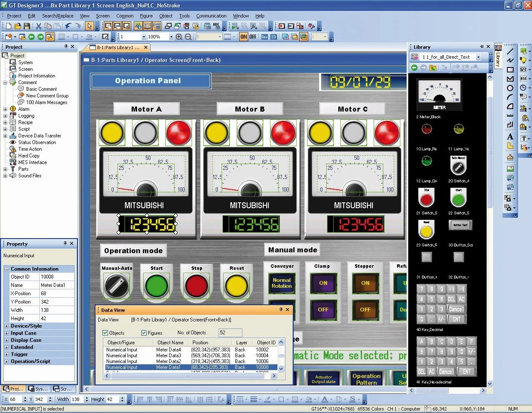Select the Rectangle drawing tool

click(x=510, y=70)
